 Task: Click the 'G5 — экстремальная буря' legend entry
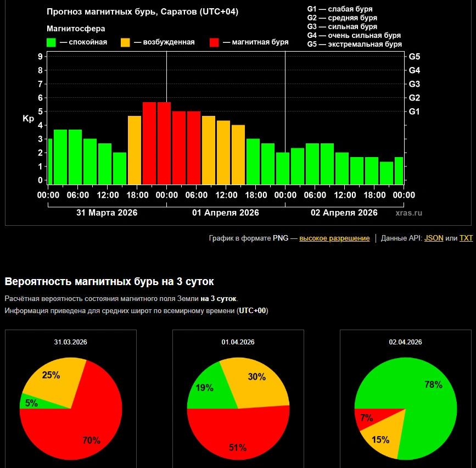click(x=354, y=44)
